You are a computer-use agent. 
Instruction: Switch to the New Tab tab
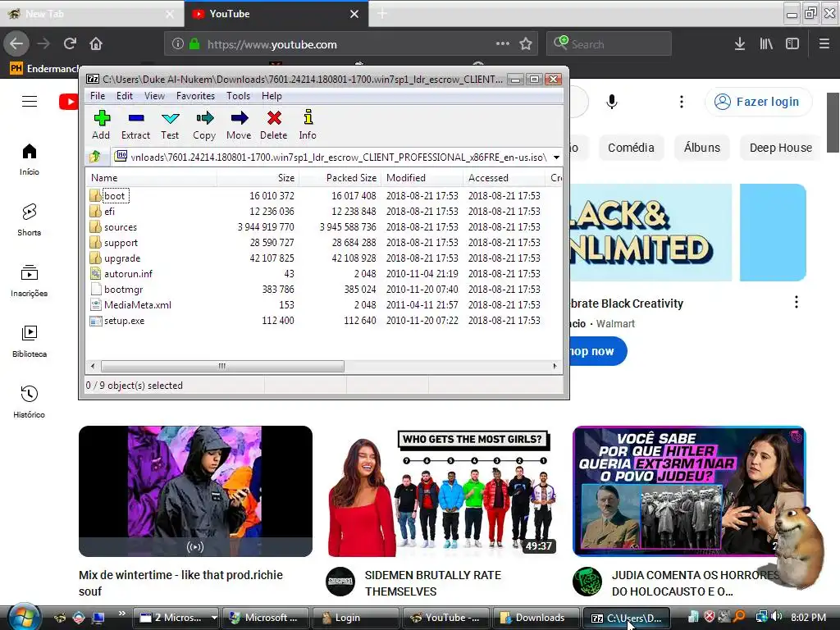coord(91,14)
